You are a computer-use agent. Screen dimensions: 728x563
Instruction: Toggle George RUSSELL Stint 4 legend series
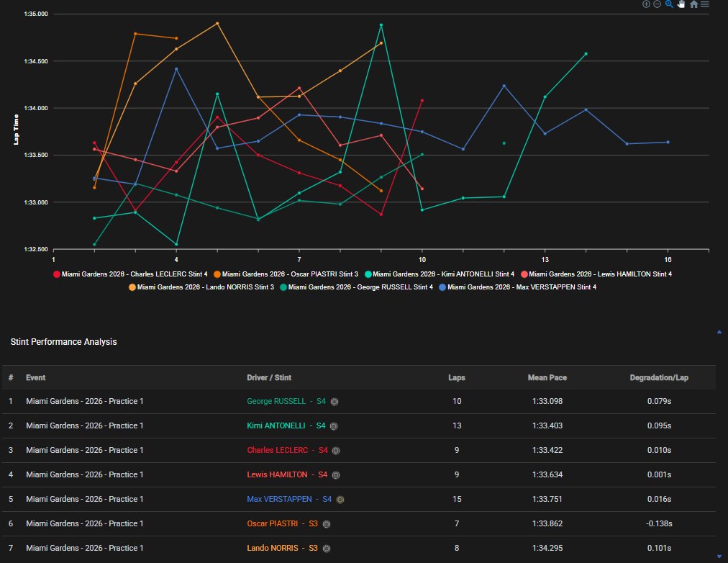(x=357, y=287)
